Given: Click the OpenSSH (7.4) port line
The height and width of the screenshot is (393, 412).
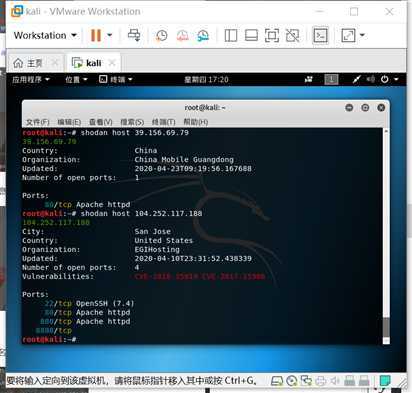Looking at the screenshot, I should (x=89, y=304).
